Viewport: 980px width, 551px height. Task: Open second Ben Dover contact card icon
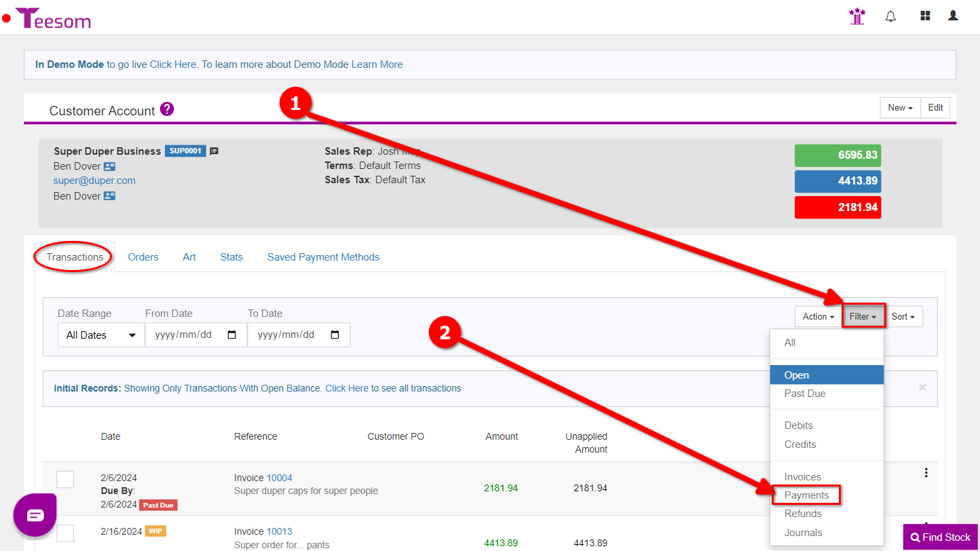point(110,196)
